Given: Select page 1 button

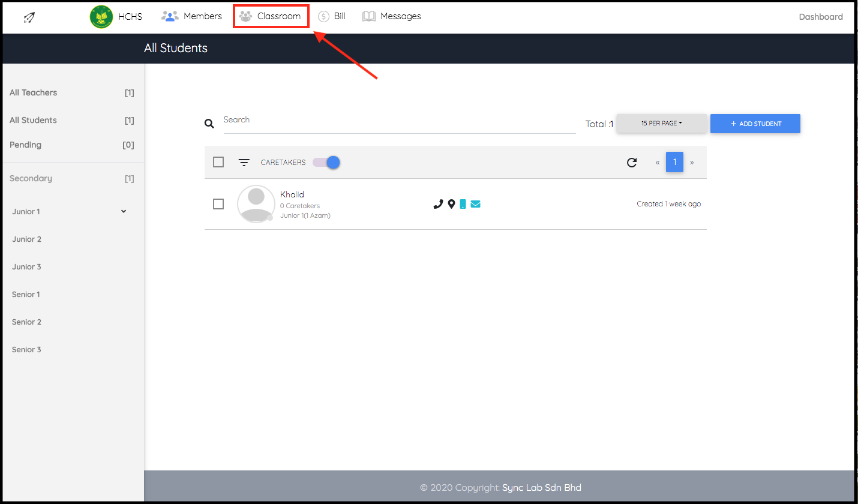Looking at the screenshot, I should pos(674,162).
